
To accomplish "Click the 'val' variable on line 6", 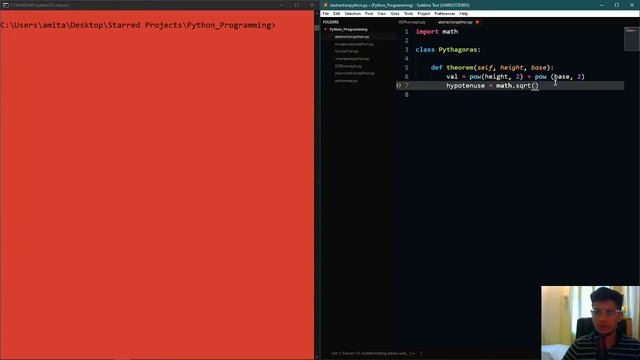I will click(x=452, y=76).
